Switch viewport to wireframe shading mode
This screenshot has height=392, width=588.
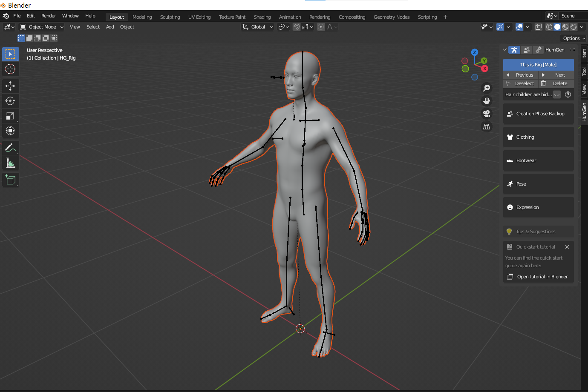point(548,26)
